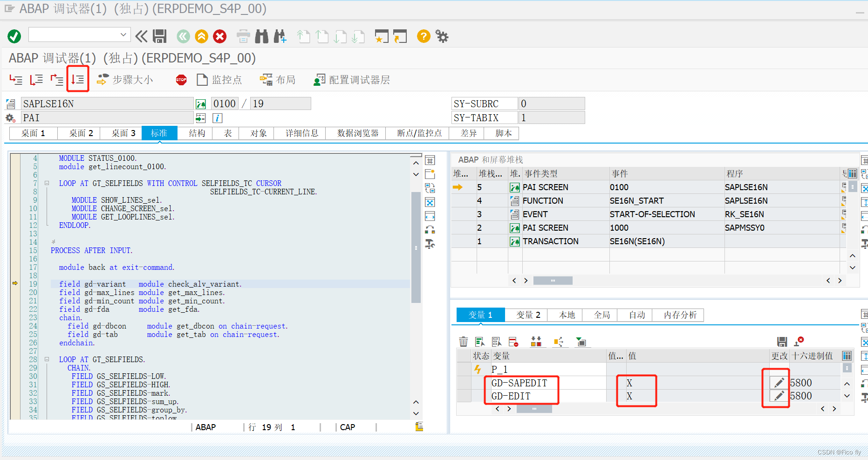Click the pencil to edit GD-EDIT value
This screenshot has height=460, width=868.
[x=778, y=396]
